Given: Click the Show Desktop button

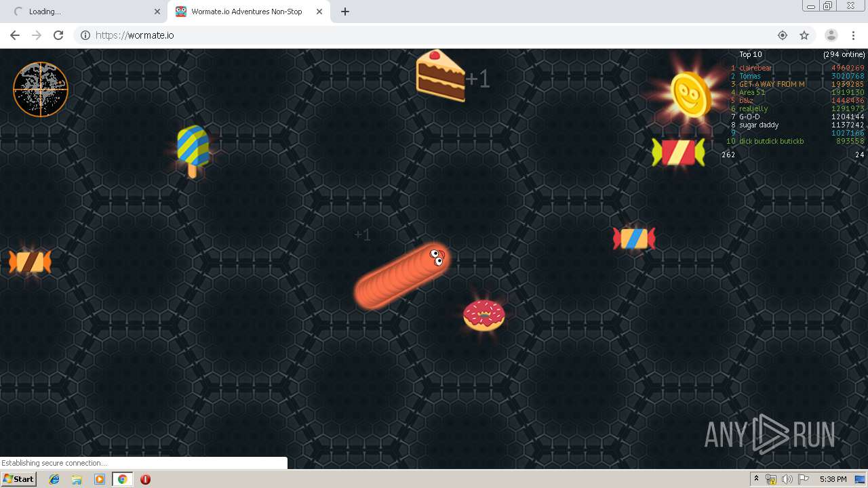Looking at the screenshot, I should coord(861,479).
